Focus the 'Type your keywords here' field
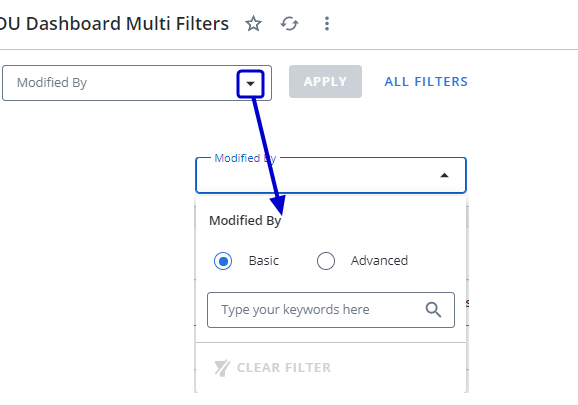The image size is (578, 405). [x=331, y=310]
